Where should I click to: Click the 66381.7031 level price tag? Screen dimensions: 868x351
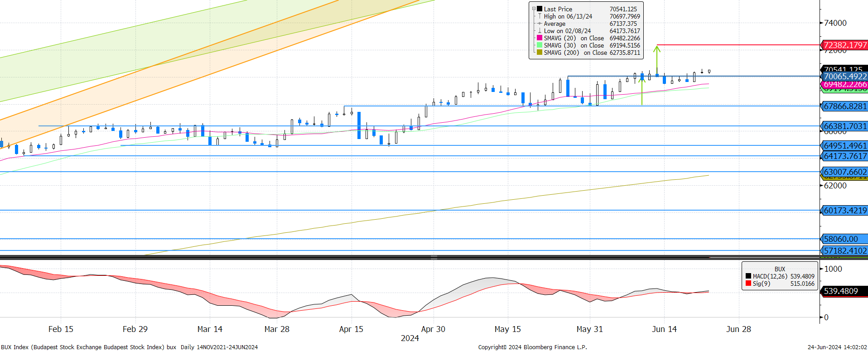pos(844,126)
